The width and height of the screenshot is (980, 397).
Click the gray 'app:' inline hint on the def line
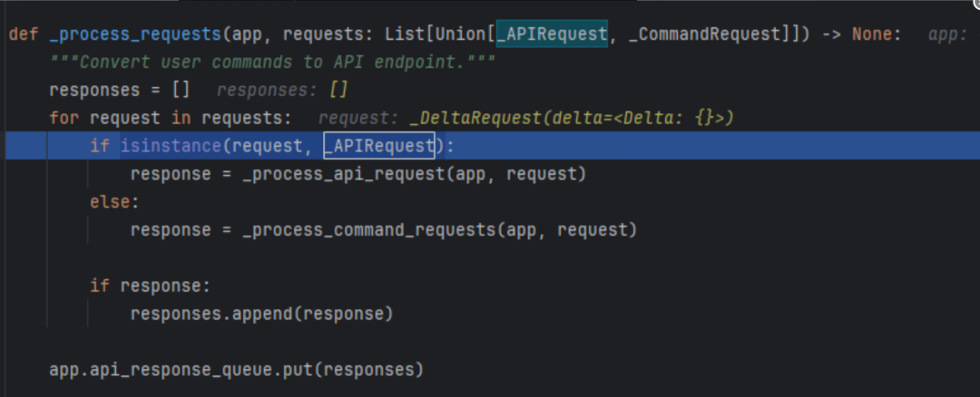pyautogui.click(x=948, y=34)
